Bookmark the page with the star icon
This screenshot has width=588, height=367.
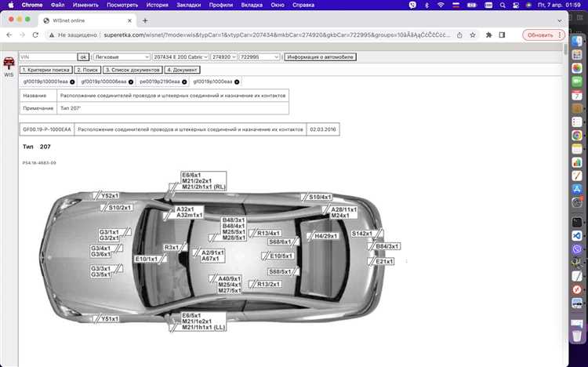pyautogui.click(x=473, y=35)
